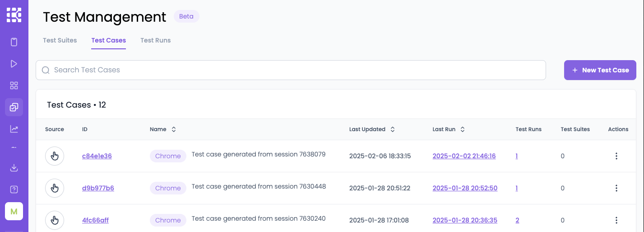
Task: Open the three-dot actions menu for c84e1e36
Action: point(616,156)
